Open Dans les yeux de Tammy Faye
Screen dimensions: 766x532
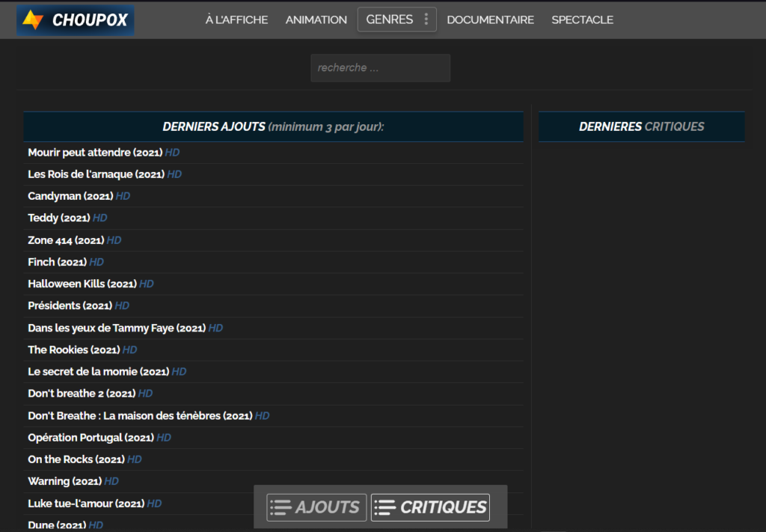(125, 328)
